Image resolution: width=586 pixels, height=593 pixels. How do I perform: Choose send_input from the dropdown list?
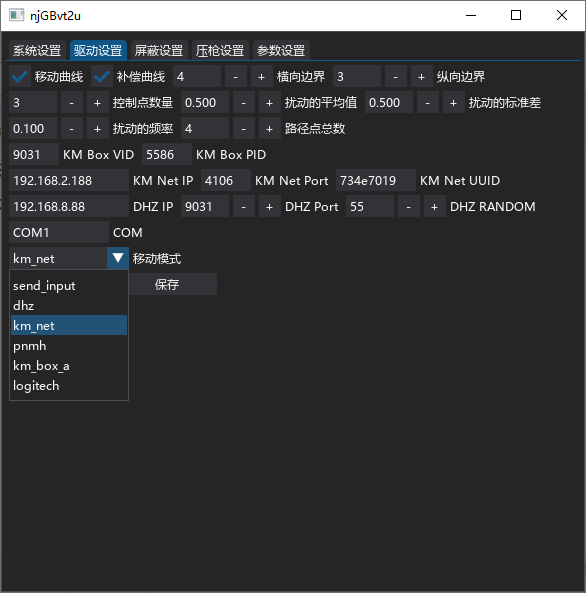click(69, 286)
